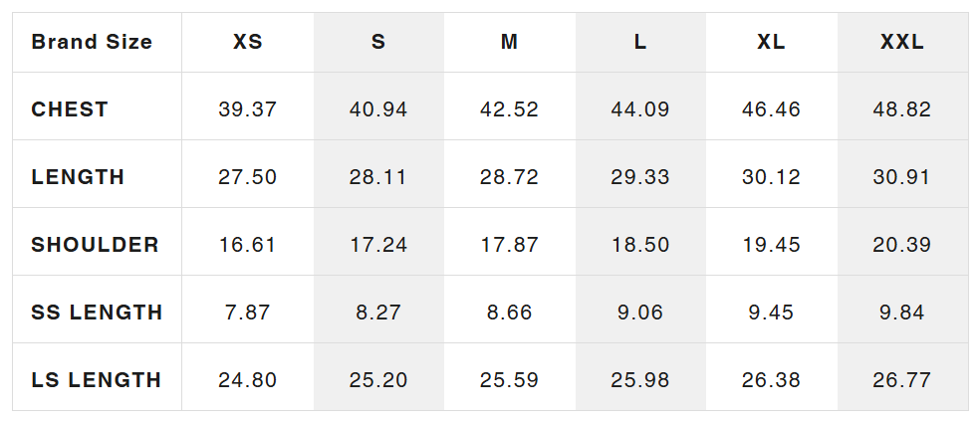
Task: Select the LS LENGTH row label
Action: coord(97,379)
